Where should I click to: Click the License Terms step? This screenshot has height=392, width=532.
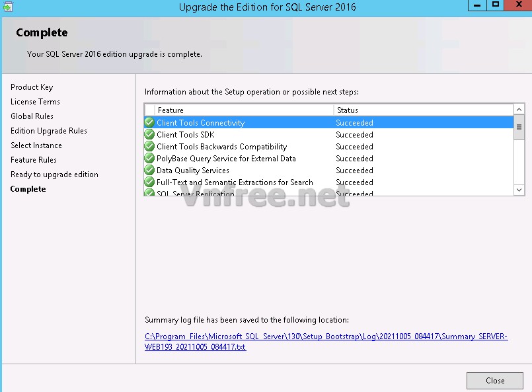(35, 102)
